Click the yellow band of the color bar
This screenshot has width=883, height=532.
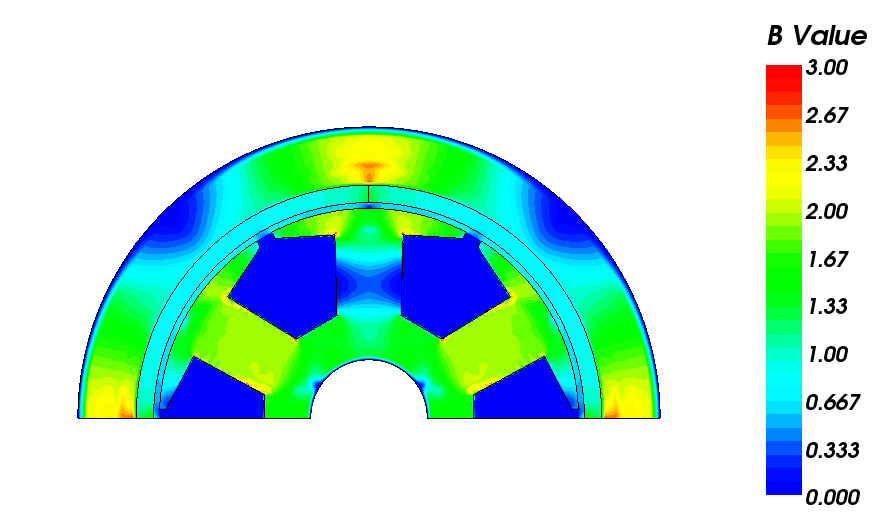(x=783, y=172)
